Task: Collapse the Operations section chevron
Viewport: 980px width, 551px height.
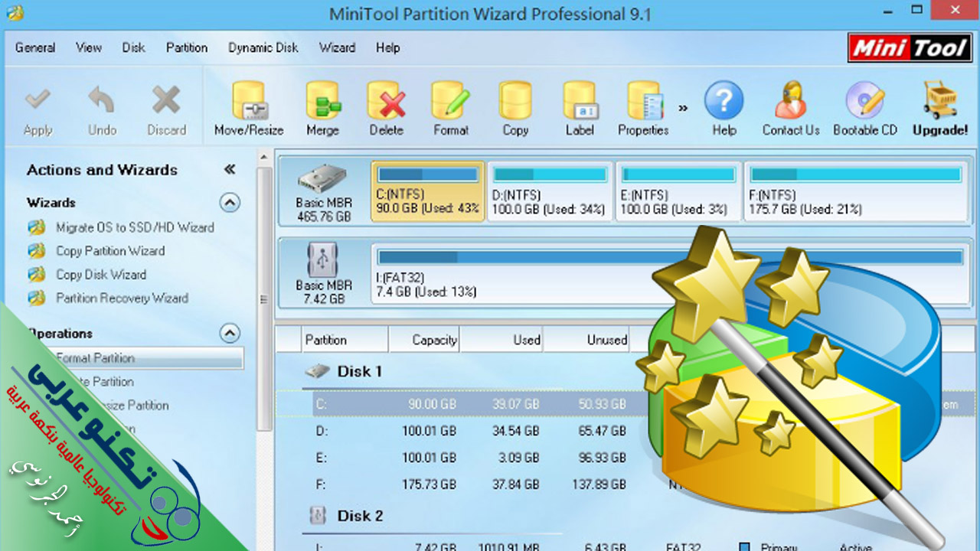Action: pos(230,333)
